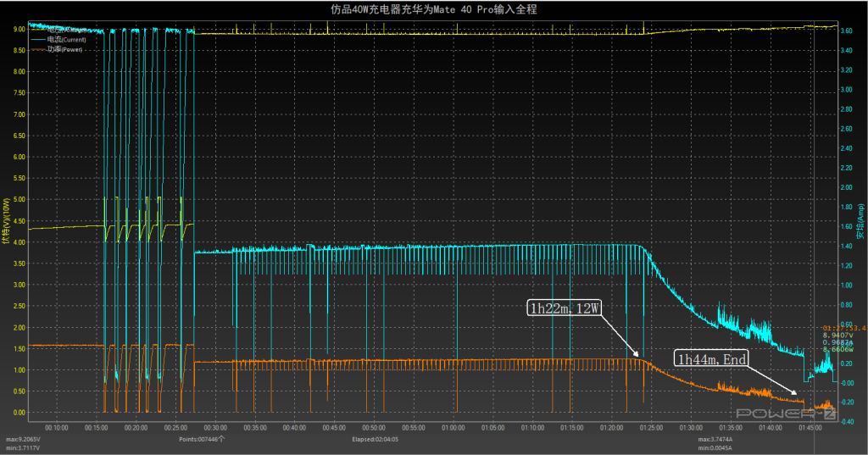Screen dimensions: 868x455
Task: Click the 00:30:00 time axis tick
Action: (215, 428)
